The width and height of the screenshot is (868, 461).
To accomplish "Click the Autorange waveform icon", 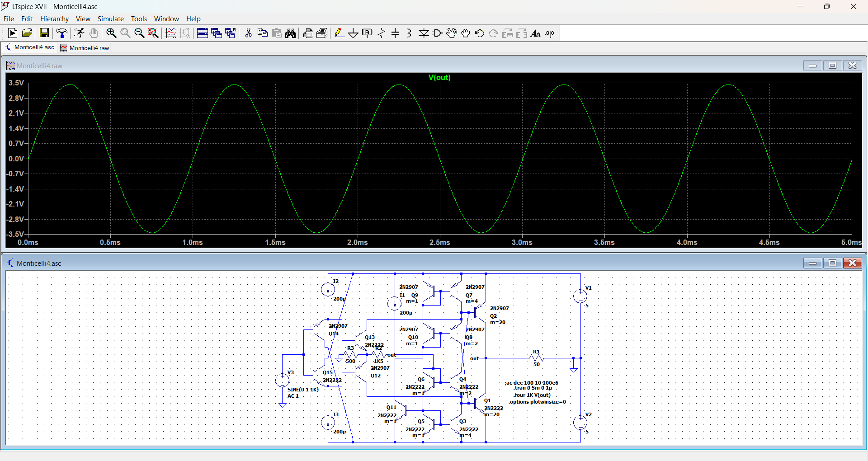I will (x=171, y=33).
